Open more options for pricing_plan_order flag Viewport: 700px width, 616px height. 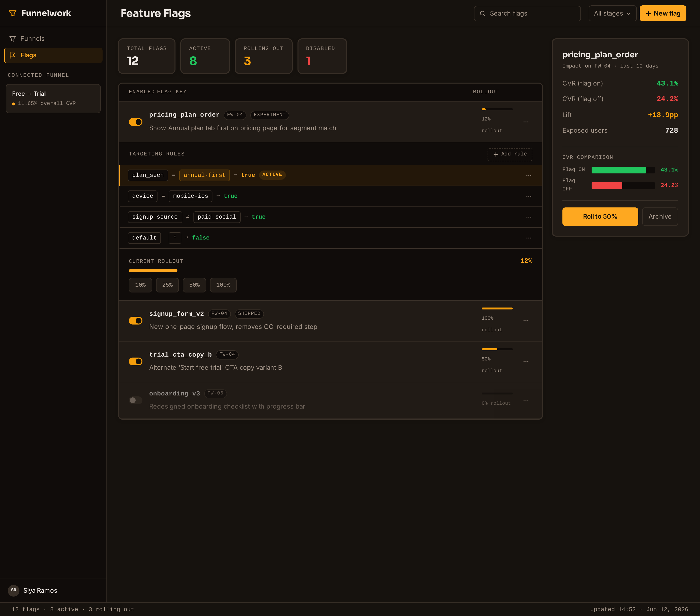coord(526,122)
